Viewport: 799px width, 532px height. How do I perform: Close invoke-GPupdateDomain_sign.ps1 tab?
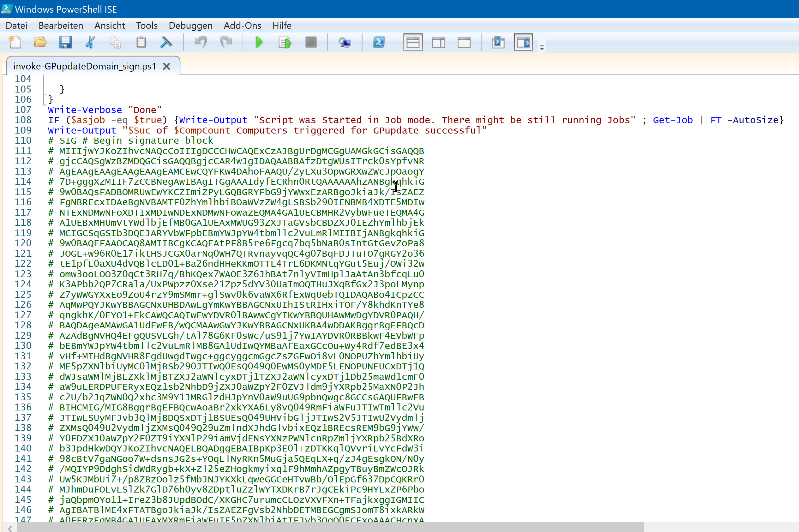[166, 66]
